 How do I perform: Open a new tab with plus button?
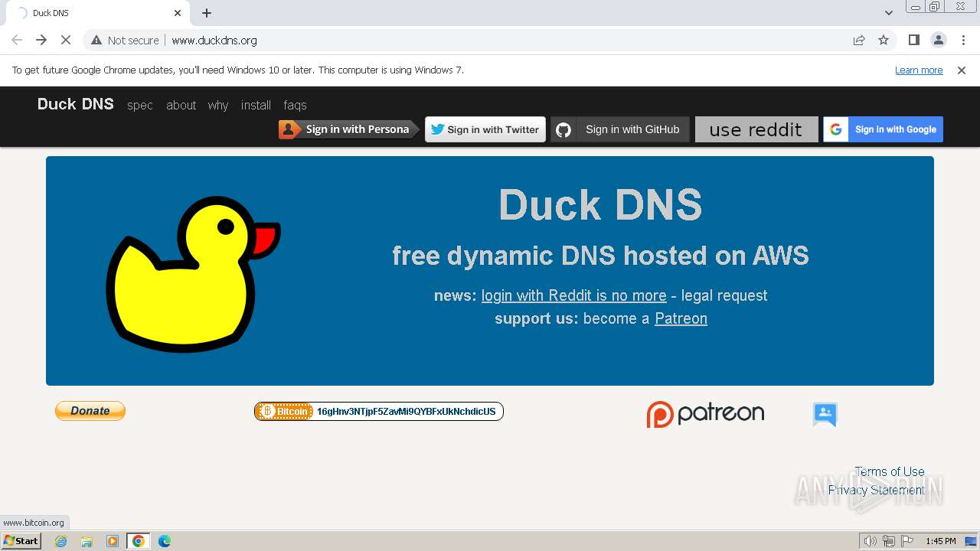207,13
